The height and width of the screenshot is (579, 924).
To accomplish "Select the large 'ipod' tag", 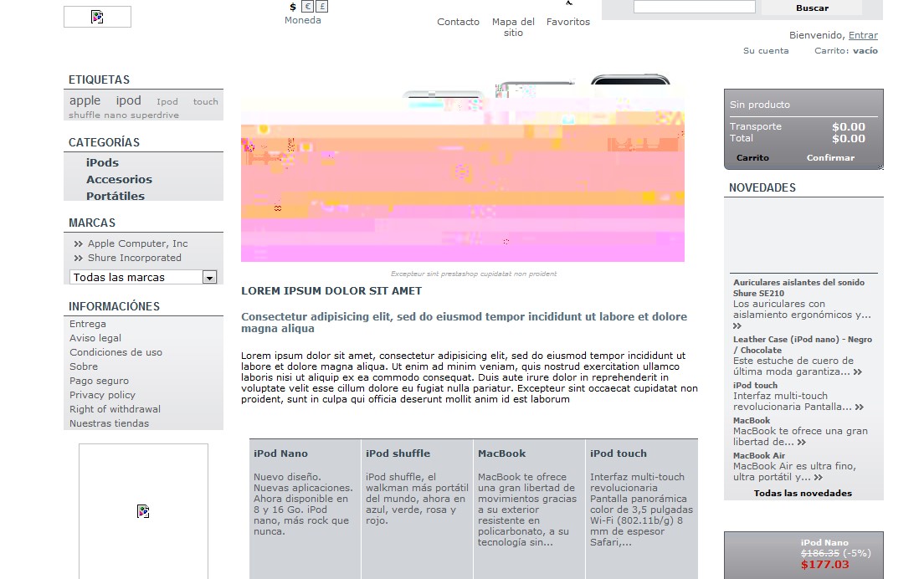I will (128, 100).
